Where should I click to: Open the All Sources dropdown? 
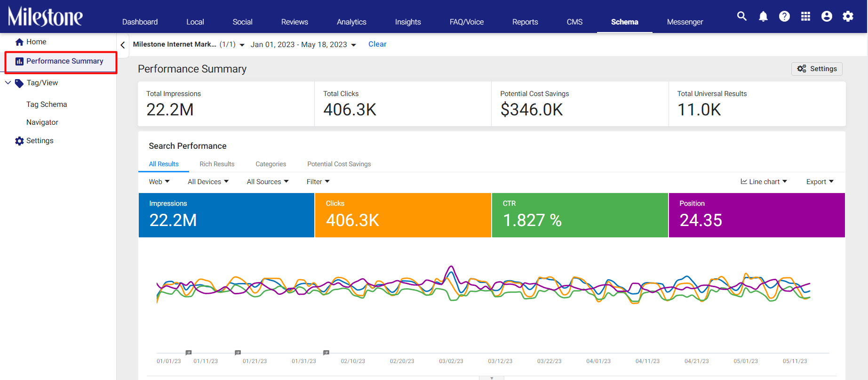268,182
